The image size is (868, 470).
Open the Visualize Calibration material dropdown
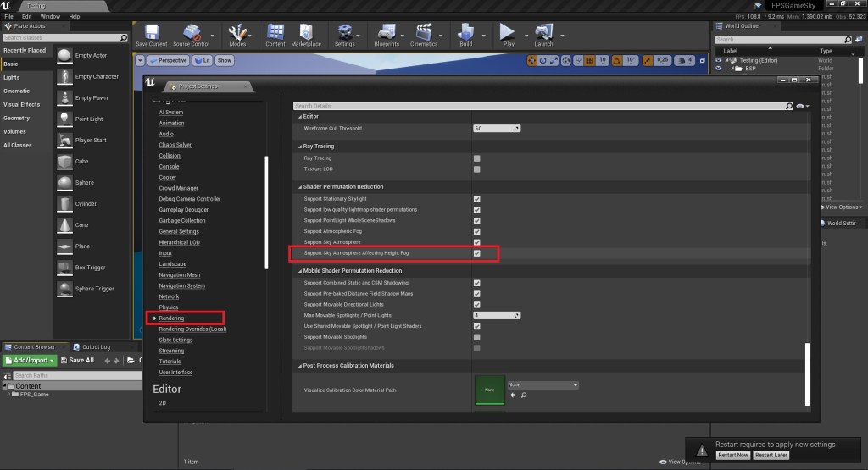click(x=542, y=385)
